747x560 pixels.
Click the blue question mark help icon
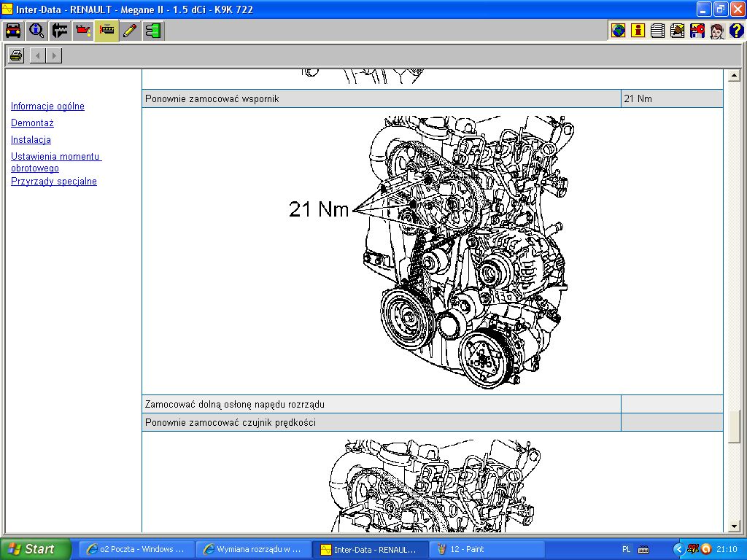point(736,31)
